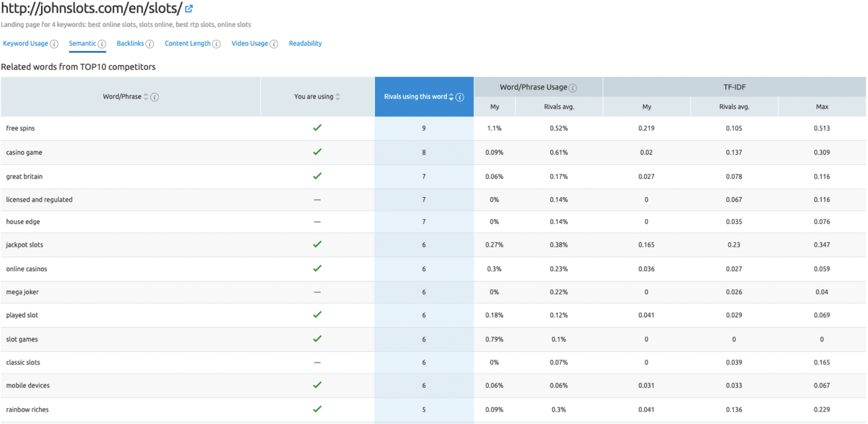Click the checkmark for jackpot slots row

[317, 244]
